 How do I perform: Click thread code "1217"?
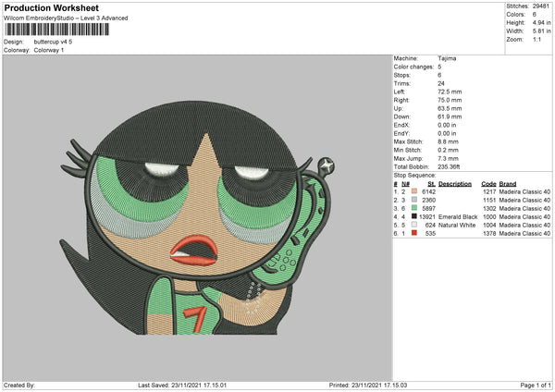tap(489, 191)
